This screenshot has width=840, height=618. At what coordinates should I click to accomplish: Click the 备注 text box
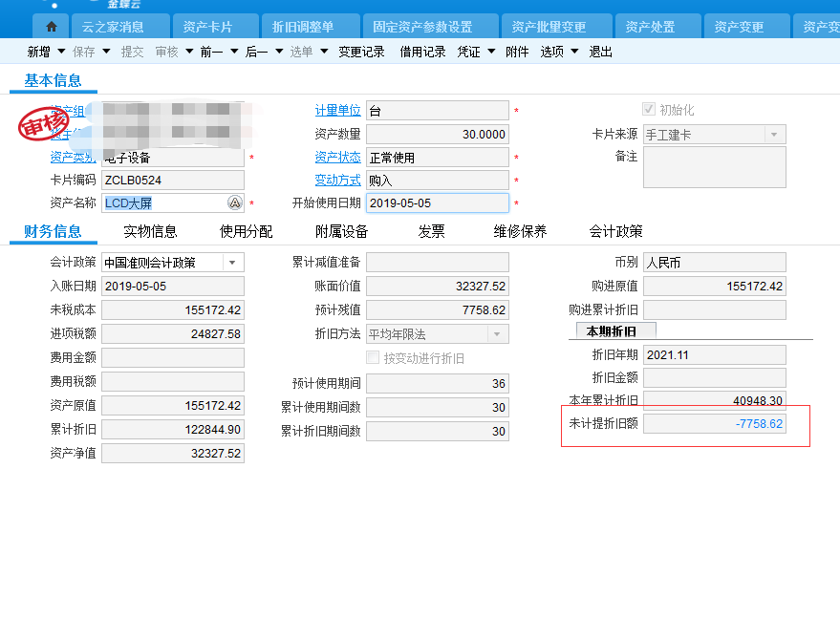click(714, 167)
